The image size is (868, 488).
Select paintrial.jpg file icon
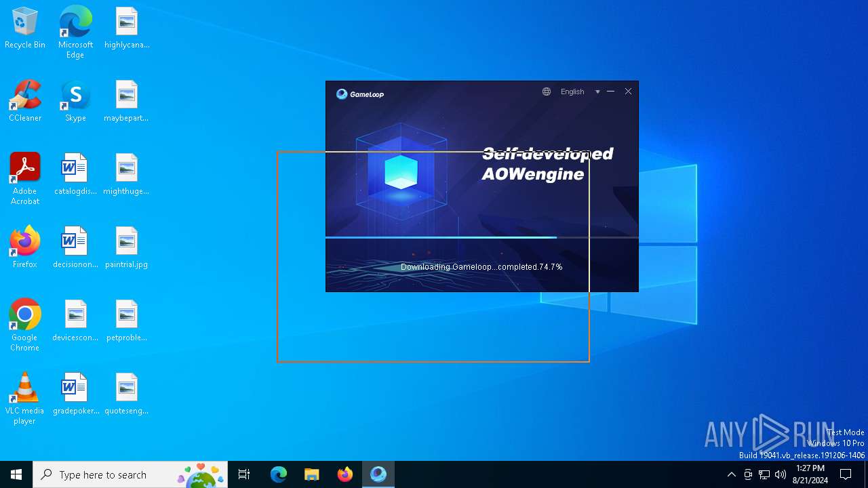(x=127, y=248)
